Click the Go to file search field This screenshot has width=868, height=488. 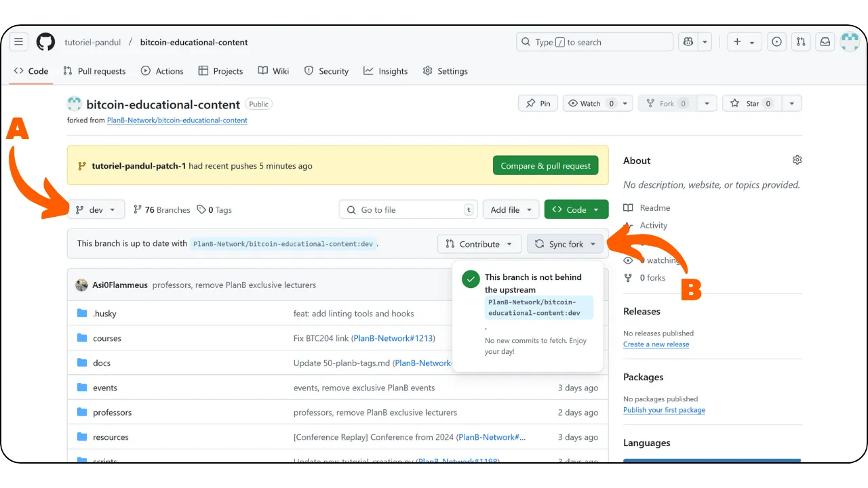408,210
